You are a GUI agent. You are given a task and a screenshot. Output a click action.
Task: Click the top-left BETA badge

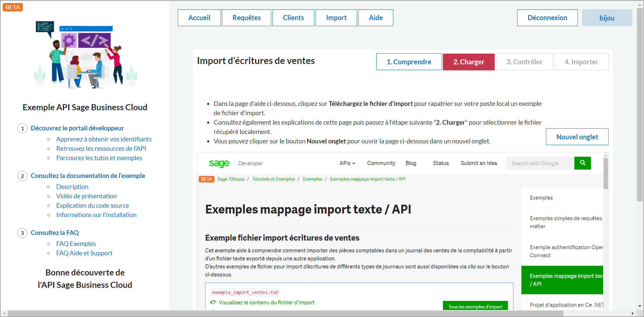pos(13,7)
